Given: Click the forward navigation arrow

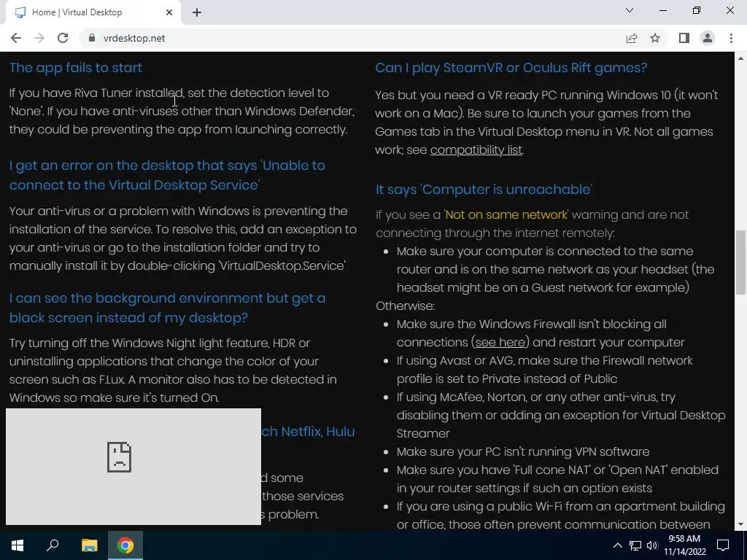Looking at the screenshot, I should point(39,38).
